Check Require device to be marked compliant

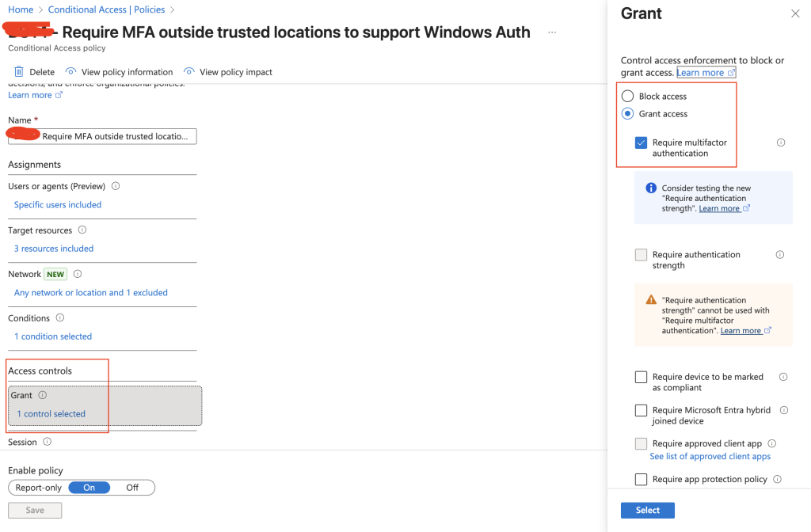[x=642, y=378]
